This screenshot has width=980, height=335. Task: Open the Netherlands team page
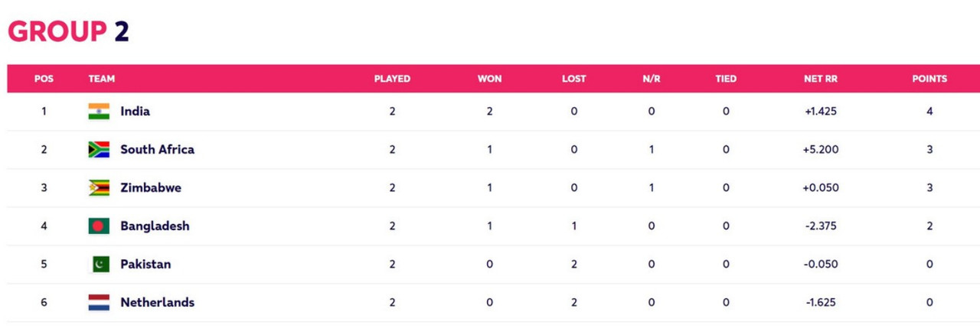(157, 303)
